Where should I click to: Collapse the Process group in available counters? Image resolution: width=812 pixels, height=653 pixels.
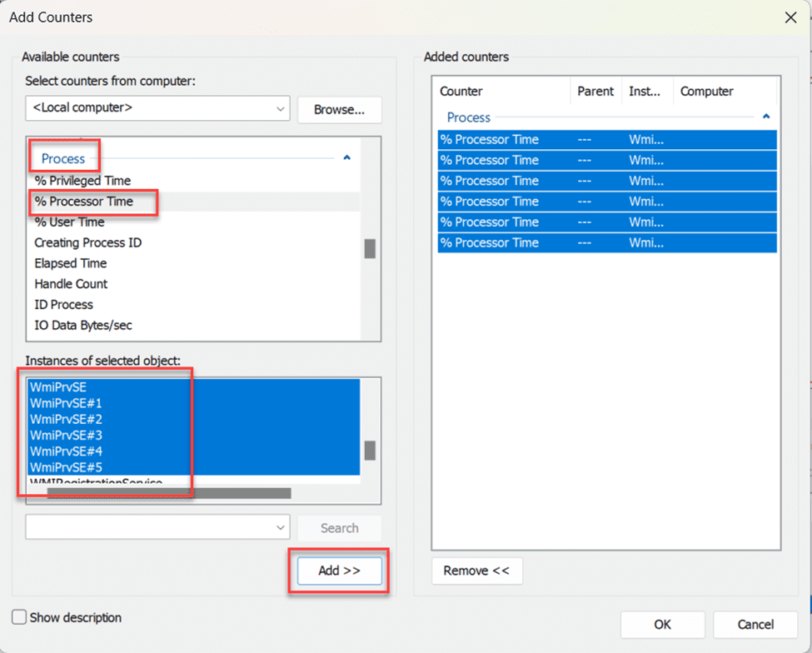(347, 157)
